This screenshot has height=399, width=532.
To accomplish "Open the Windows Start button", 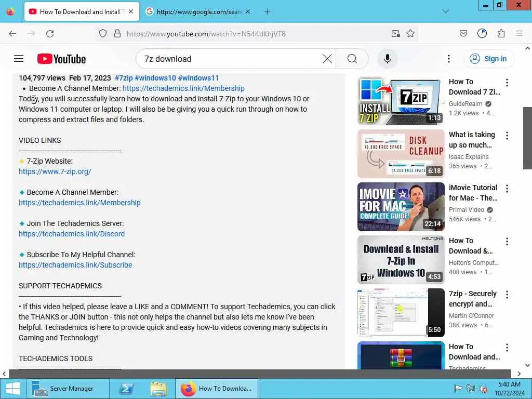I will [13, 389].
